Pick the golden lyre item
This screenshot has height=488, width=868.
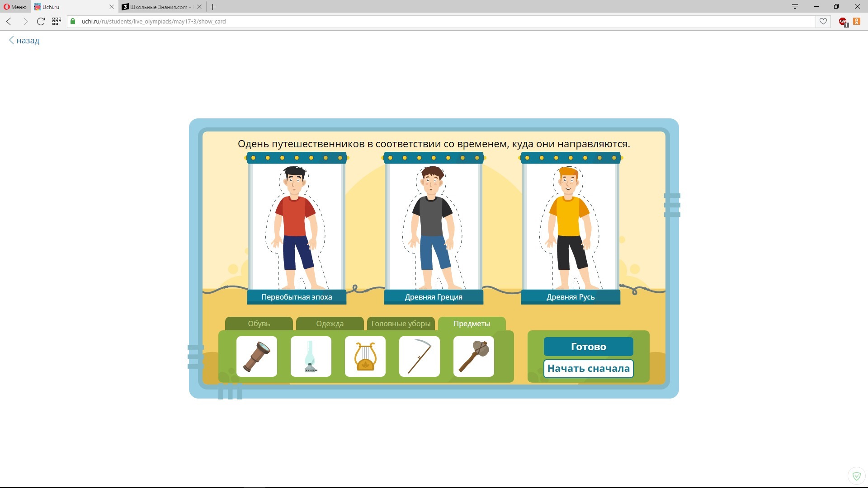pyautogui.click(x=365, y=357)
